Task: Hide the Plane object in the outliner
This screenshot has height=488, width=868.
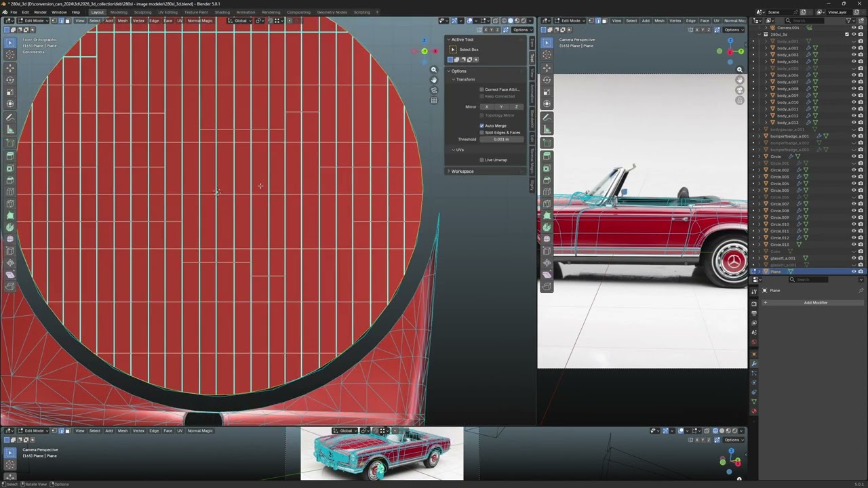Action: click(853, 272)
